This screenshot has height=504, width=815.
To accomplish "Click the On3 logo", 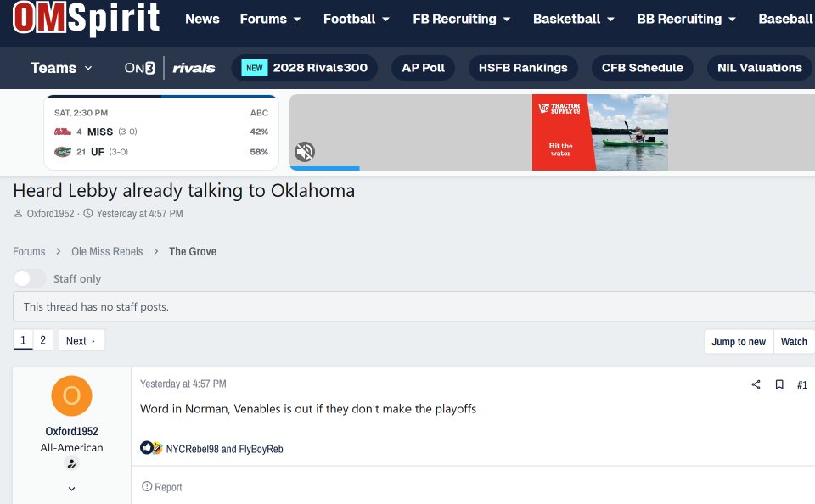I will coord(139,68).
